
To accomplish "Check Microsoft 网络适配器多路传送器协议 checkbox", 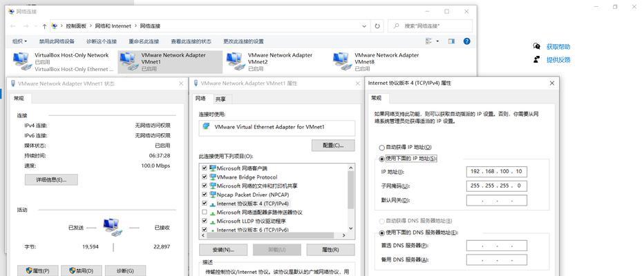I will (x=205, y=213).
